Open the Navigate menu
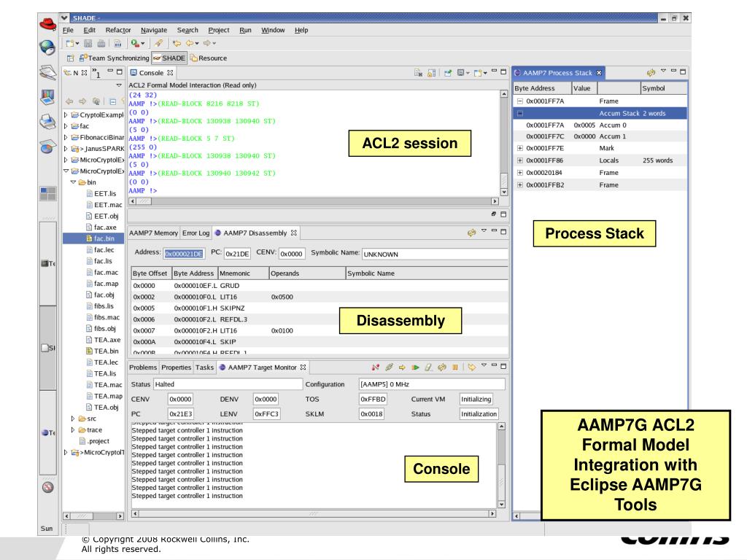The height and width of the screenshot is (560, 747). 154,30
